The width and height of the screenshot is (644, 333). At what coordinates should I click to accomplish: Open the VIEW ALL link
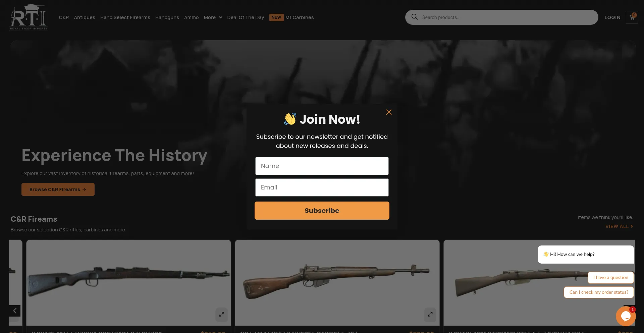[x=619, y=226]
